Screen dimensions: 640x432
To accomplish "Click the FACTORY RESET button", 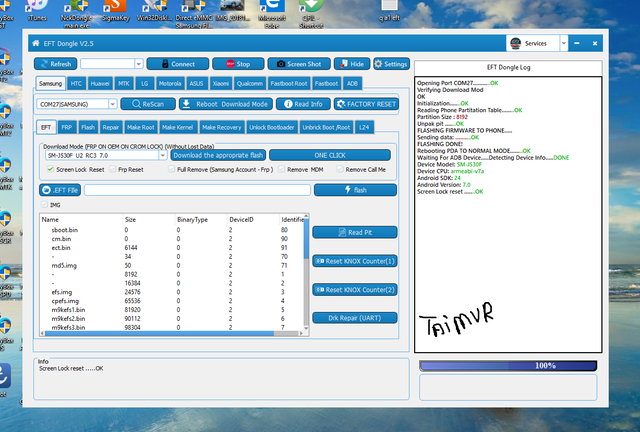I will pyautogui.click(x=368, y=104).
